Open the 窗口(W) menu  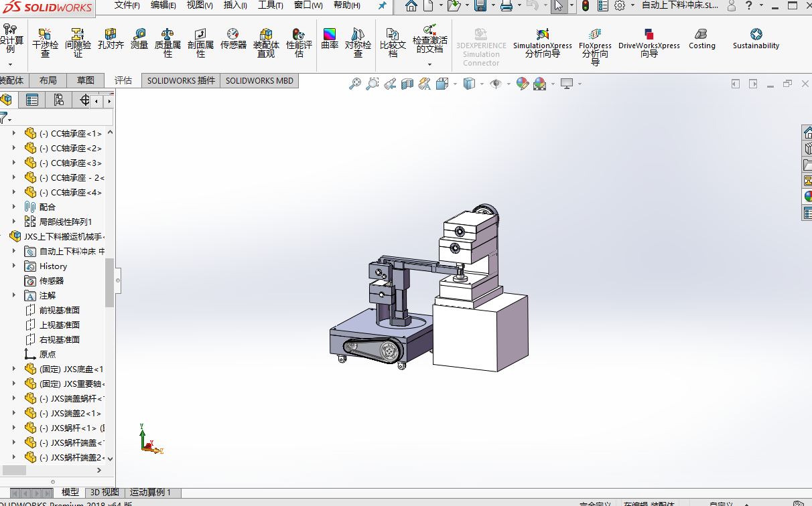308,5
